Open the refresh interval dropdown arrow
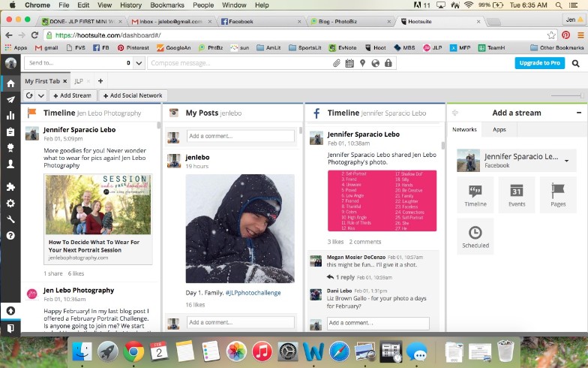The height and width of the screenshot is (368, 588). click(x=40, y=95)
